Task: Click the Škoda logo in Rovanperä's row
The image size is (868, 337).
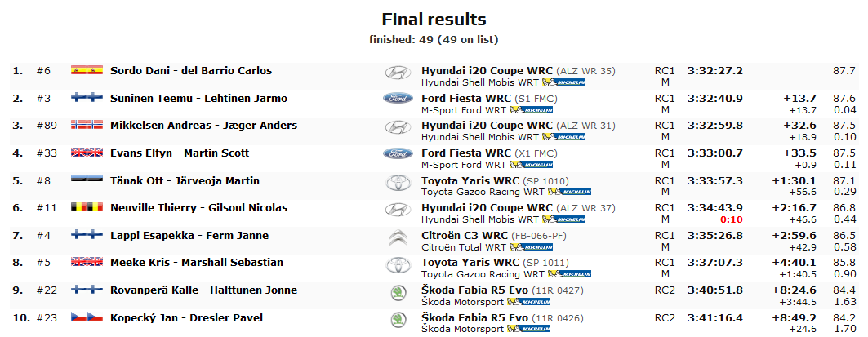Action: pyautogui.click(x=398, y=293)
